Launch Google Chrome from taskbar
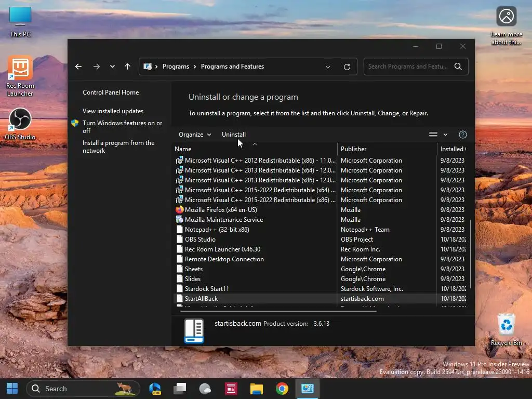The width and height of the screenshot is (532, 399). [282, 389]
